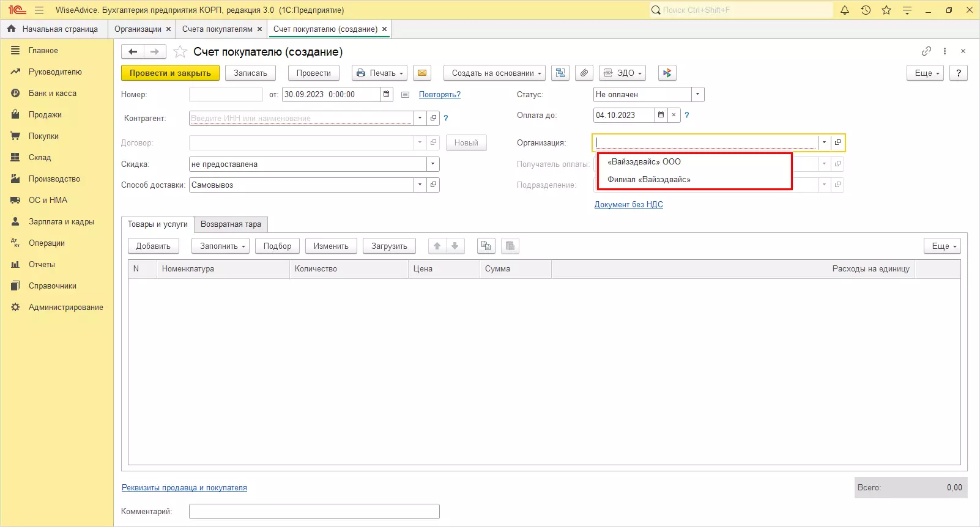The image size is (980, 527).
Task: Click the Провести и закрыть button
Action: point(170,73)
